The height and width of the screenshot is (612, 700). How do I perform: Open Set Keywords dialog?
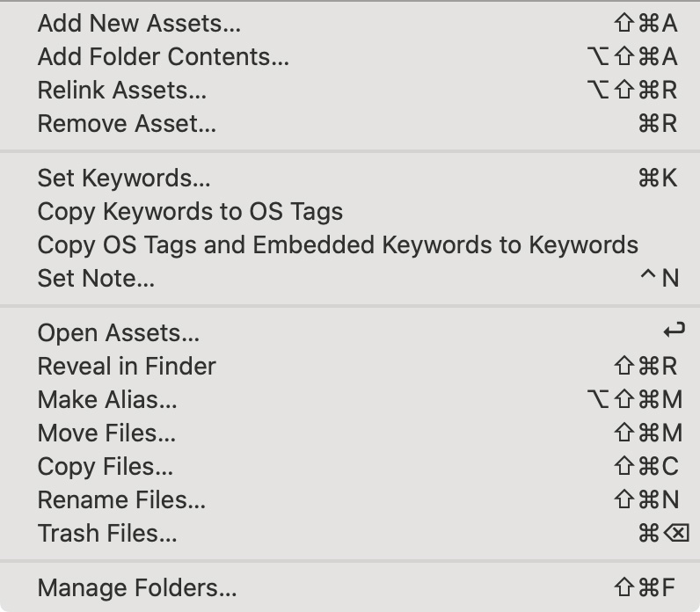(x=350, y=178)
